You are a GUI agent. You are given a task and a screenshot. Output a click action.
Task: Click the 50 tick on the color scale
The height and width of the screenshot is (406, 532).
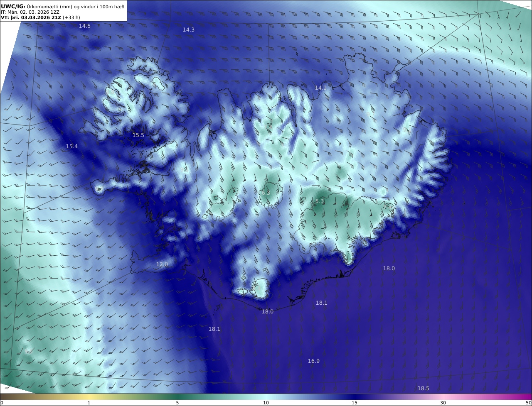[529, 403]
